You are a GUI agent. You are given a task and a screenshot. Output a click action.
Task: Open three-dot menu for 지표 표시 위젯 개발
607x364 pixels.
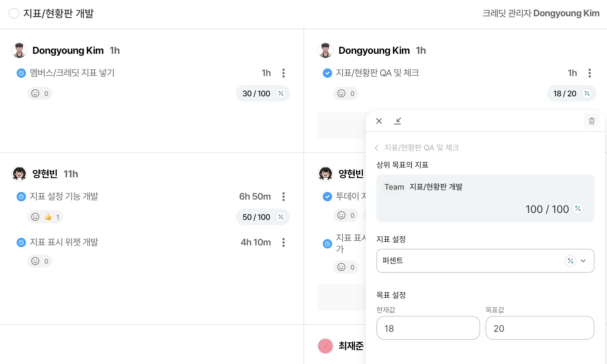click(284, 242)
